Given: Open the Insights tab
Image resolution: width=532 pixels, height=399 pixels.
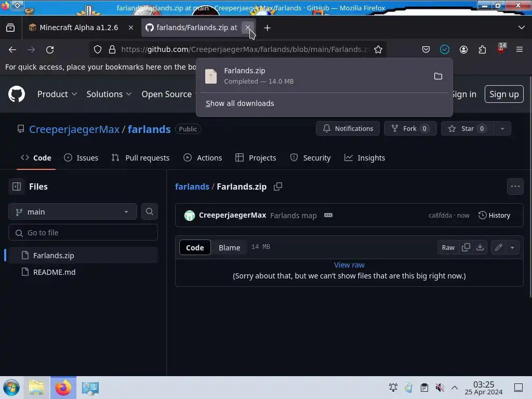Looking at the screenshot, I should point(365,158).
